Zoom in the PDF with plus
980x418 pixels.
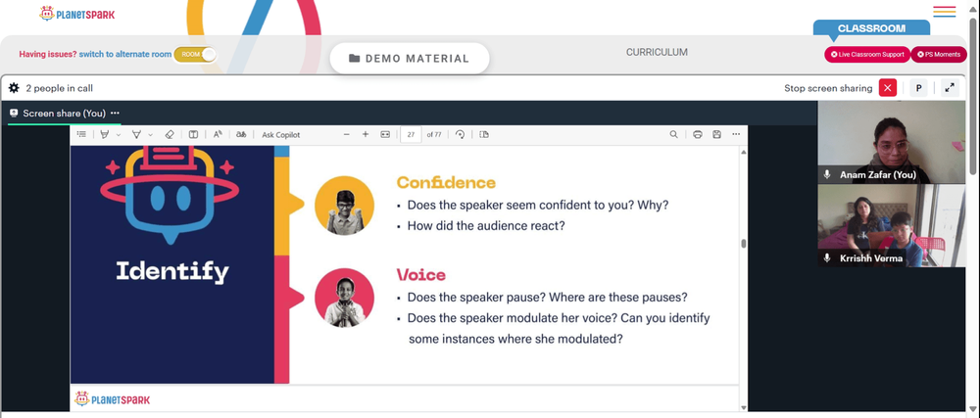(366, 134)
